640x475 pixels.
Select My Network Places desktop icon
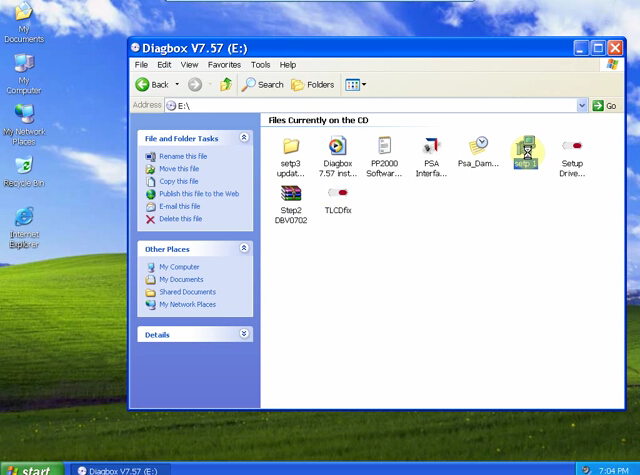pos(24,125)
